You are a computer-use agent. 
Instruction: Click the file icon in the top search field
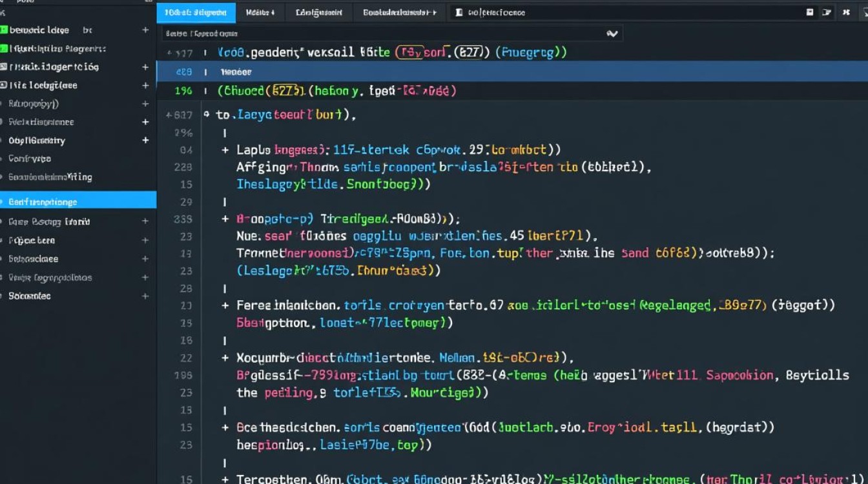(x=459, y=12)
